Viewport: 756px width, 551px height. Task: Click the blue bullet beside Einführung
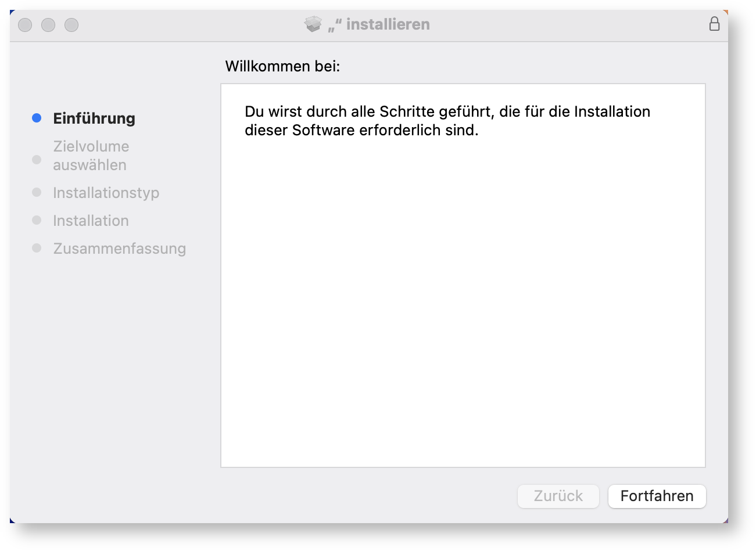pyautogui.click(x=37, y=118)
